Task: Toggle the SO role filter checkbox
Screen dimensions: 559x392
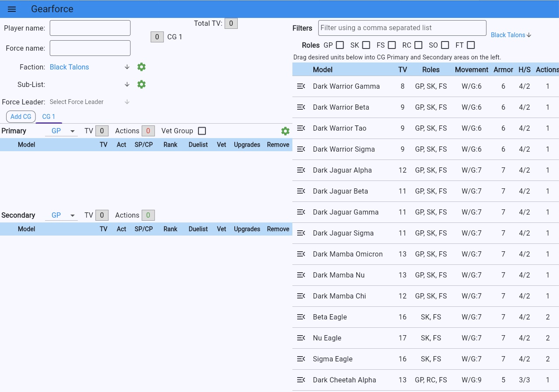Action: [445, 45]
